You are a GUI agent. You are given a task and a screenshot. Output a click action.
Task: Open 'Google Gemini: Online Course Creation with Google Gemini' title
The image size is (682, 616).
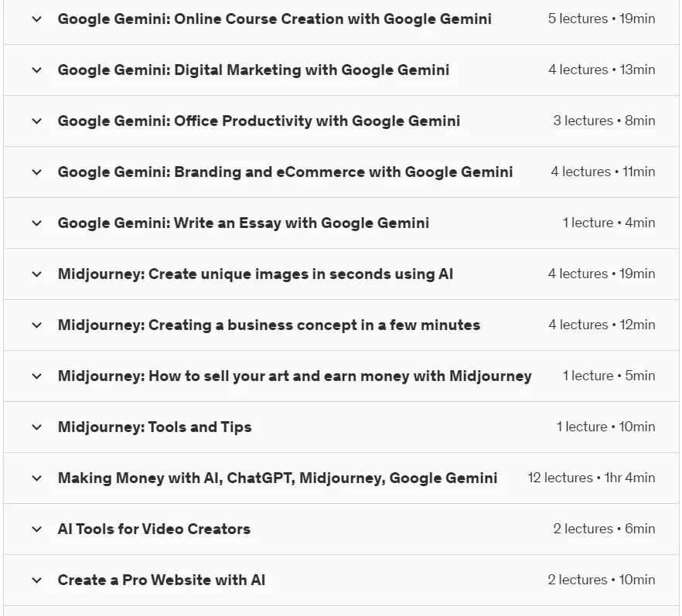275,19
